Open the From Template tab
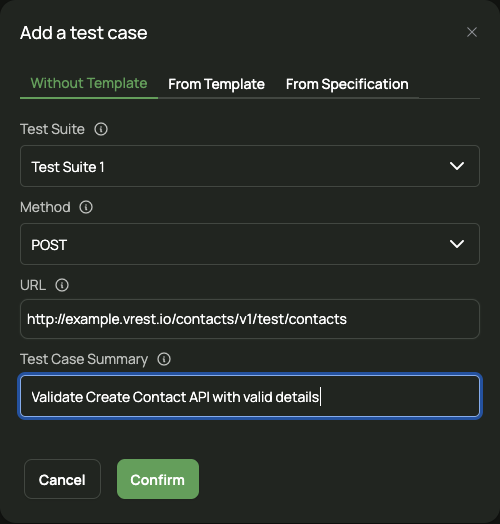 [216, 84]
